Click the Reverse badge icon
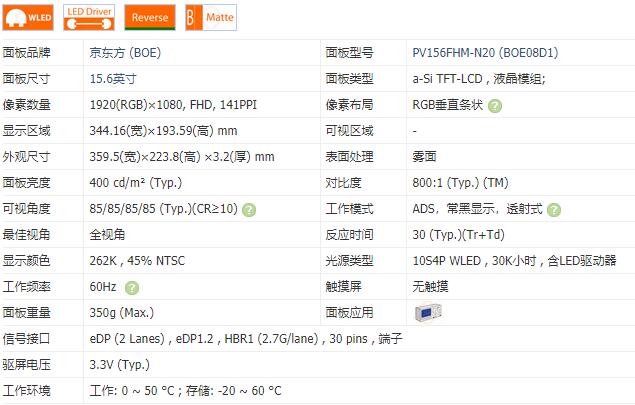 coord(150,17)
